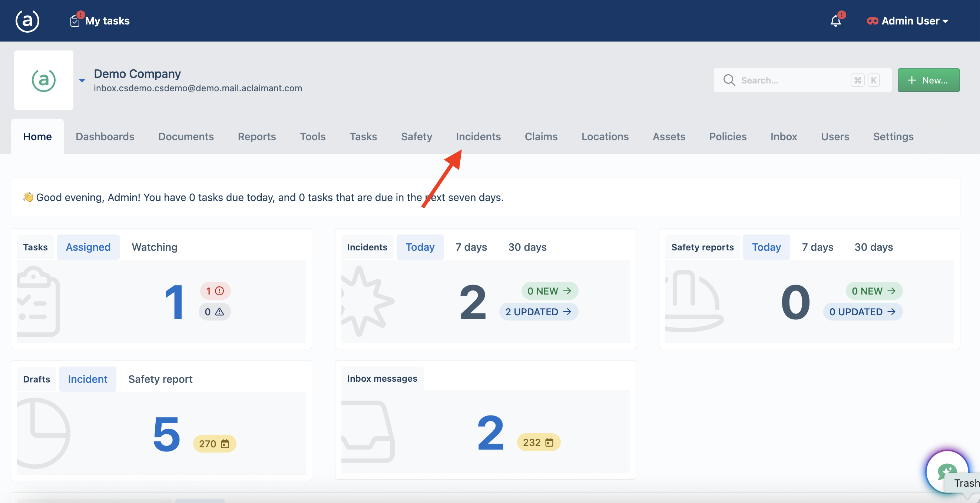
Task: Select the Tasks navigation tab
Action: tap(363, 136)
